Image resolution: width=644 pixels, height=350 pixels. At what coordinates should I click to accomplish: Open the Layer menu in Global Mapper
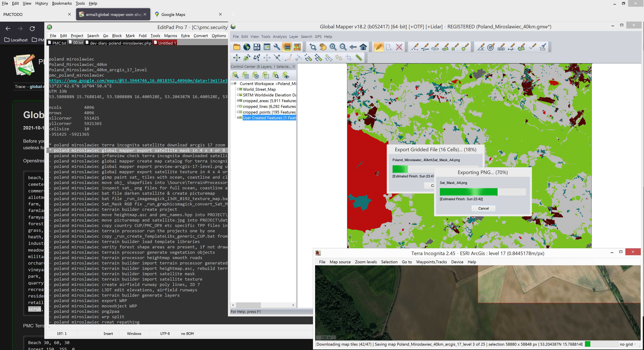(293, 37)
